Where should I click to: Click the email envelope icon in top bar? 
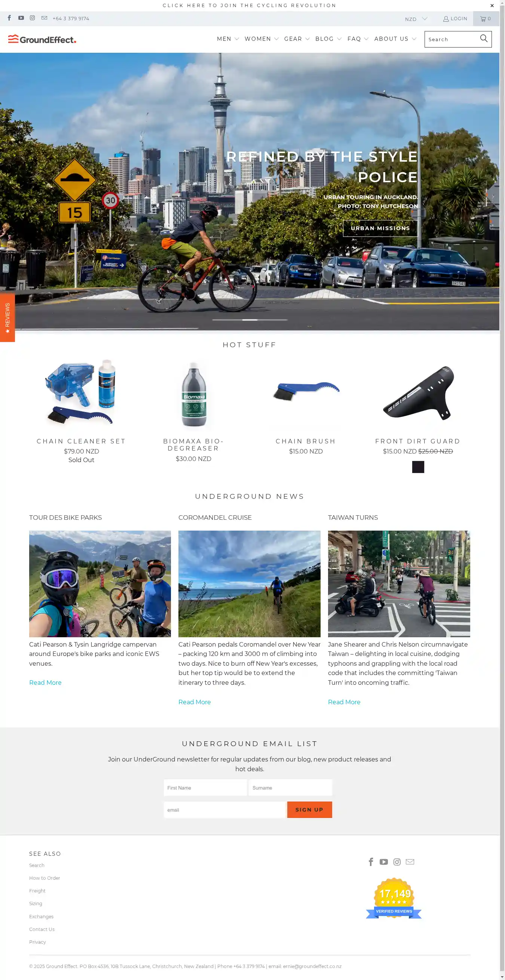[x=44, y=18]
